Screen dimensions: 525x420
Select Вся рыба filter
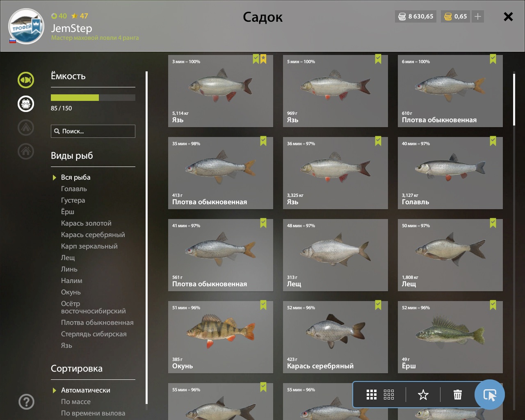coord(76,177)
